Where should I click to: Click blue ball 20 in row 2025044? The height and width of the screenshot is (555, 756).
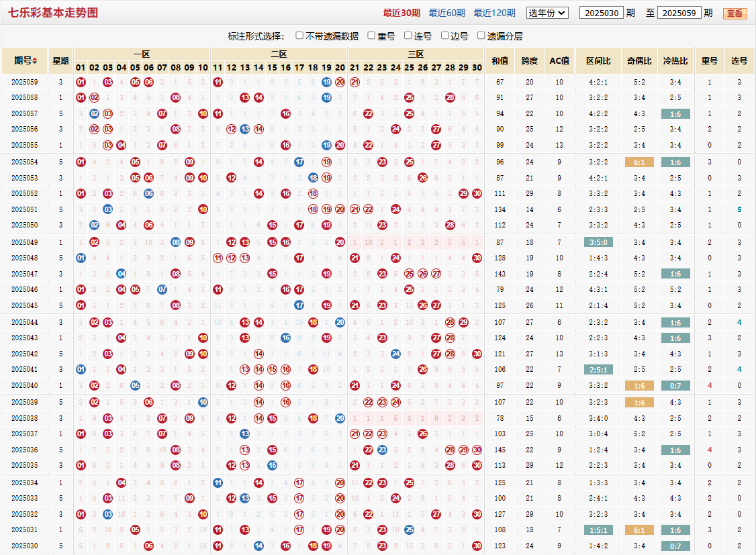pyautogui.click(x=340, y=322)
